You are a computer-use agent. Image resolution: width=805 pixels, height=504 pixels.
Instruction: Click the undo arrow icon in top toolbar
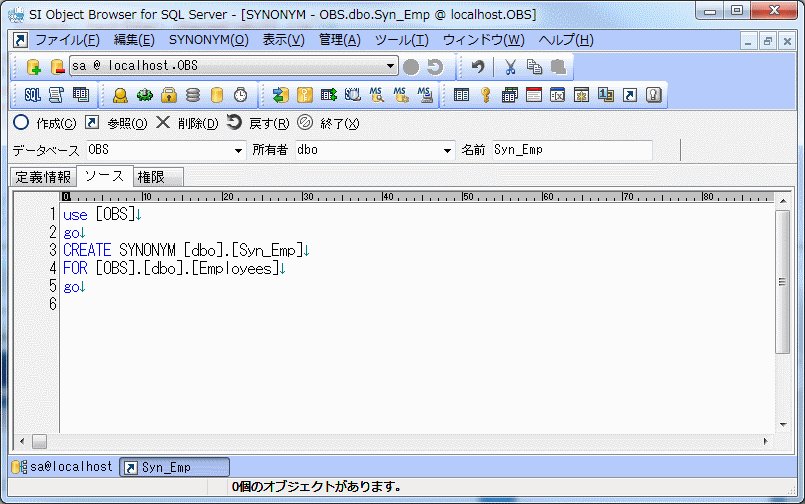pyautogui.click(x=478, y=67)
